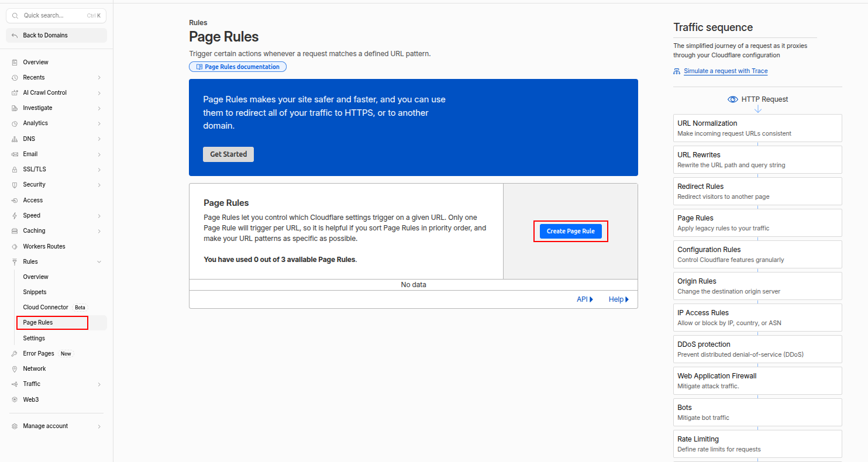Click the Caching drive icon
The height and width of the screenshot is (462, 868).
coord(15,231)
